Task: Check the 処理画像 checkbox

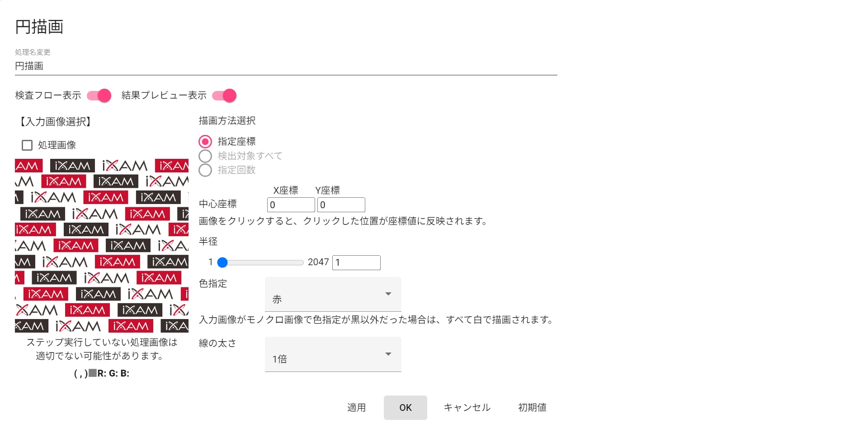Action: [x=27, y=145]
